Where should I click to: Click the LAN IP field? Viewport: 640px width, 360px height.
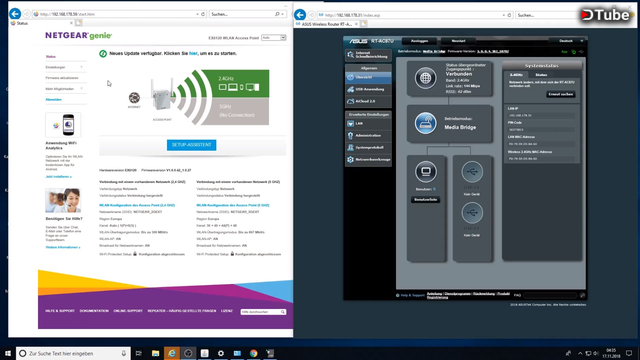541,116
